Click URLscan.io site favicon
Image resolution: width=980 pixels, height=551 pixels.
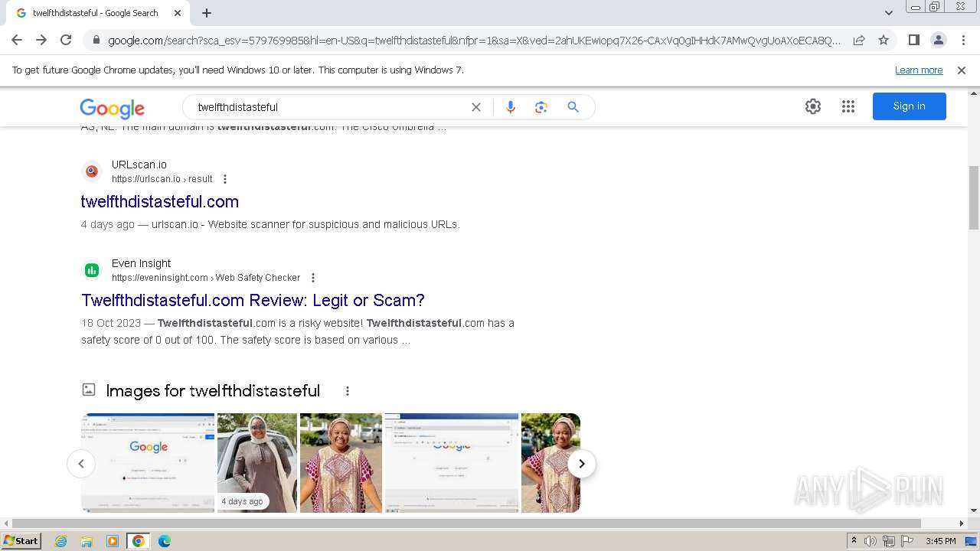pyautogui.click(x=92, y=171)
